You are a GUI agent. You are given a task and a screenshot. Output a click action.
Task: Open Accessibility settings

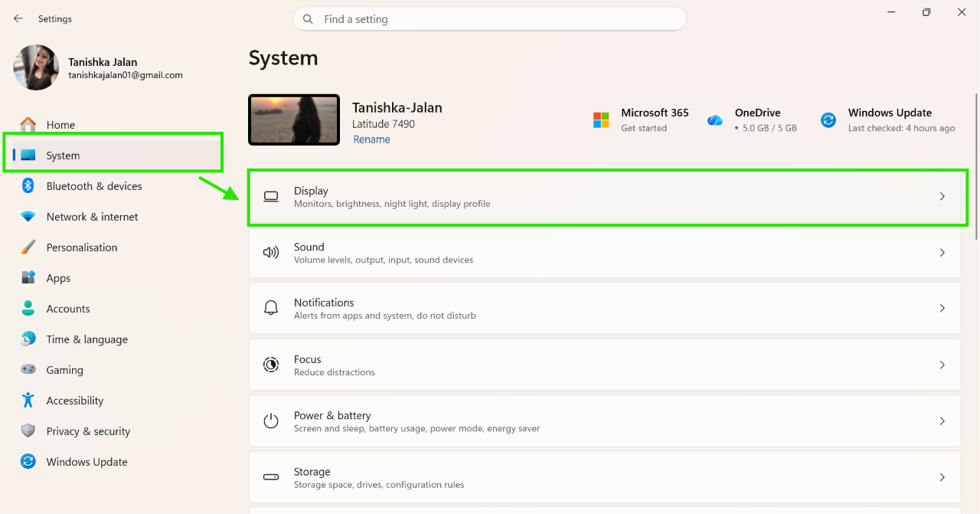pos(119,401)
